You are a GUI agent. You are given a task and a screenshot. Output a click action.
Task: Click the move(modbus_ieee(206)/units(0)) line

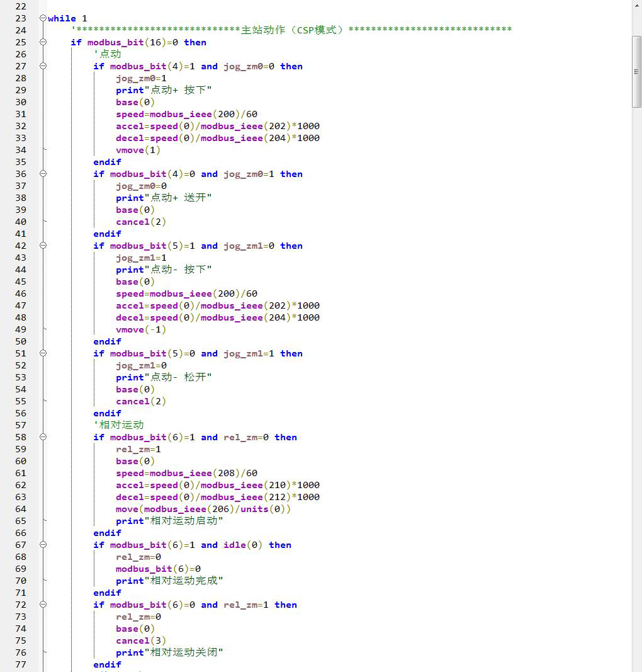click(203, 509)
